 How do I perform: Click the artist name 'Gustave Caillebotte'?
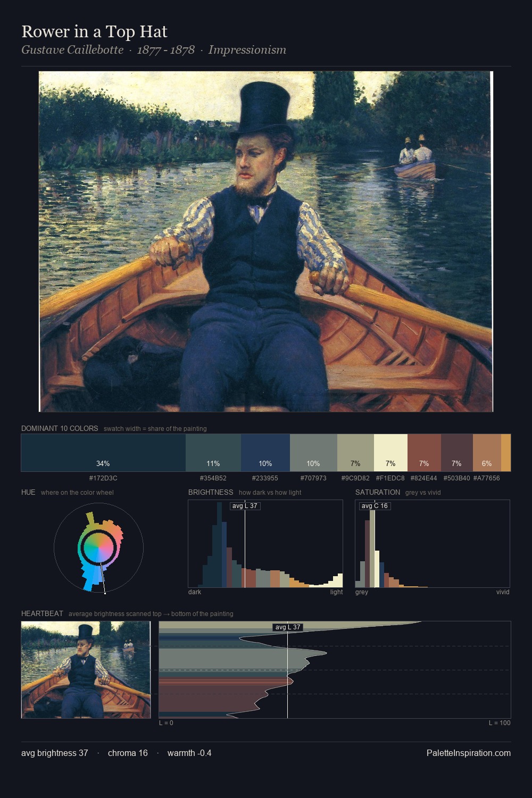[72, 50]
